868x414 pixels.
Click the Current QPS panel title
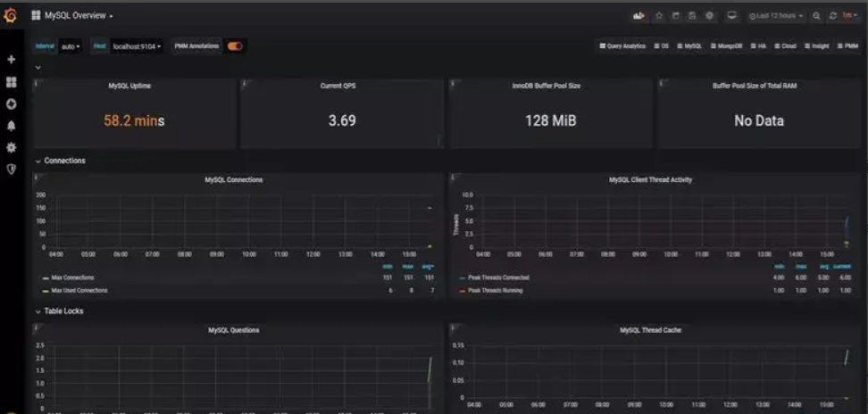[x=338, y=87]
